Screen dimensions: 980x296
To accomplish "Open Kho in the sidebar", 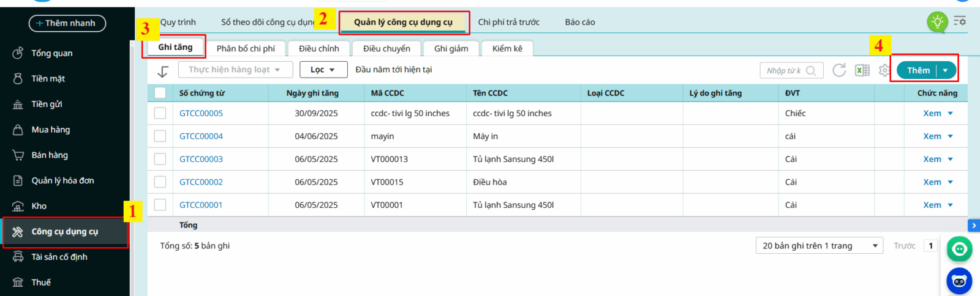I will point(39,206).
